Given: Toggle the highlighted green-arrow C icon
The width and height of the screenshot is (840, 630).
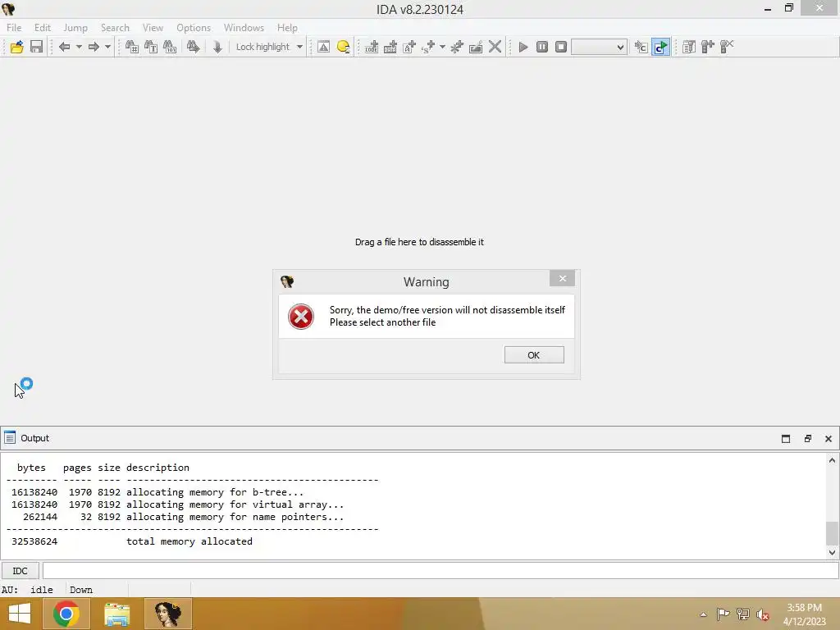Looking at the screenshot, I should coord(660,47).
